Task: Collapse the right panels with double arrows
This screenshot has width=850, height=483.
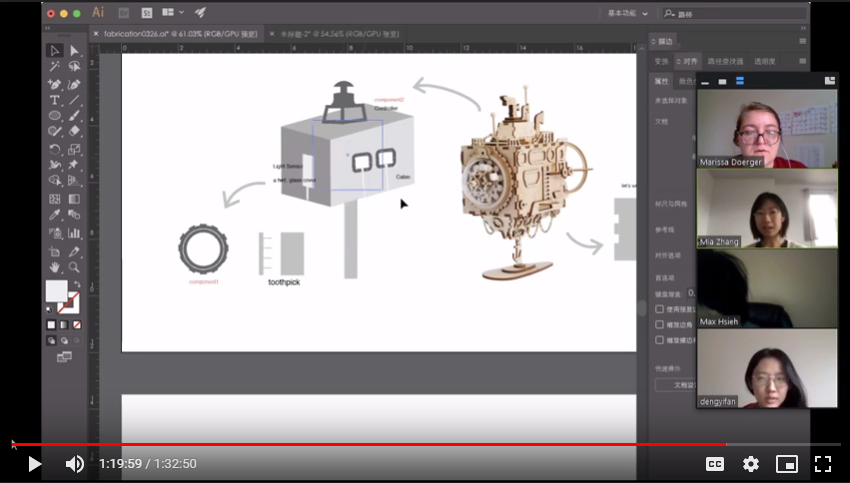Action: 803,28
